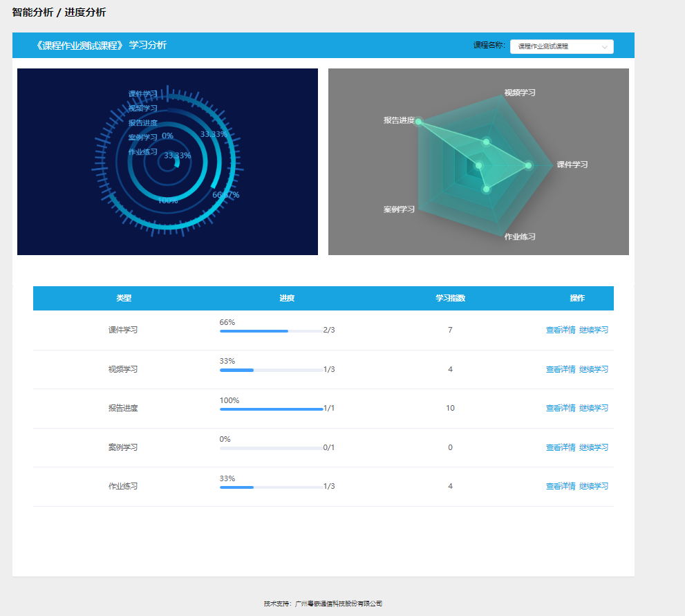
Task: Click the 33% progress bar for 作业练习
Action: [271, 487]
